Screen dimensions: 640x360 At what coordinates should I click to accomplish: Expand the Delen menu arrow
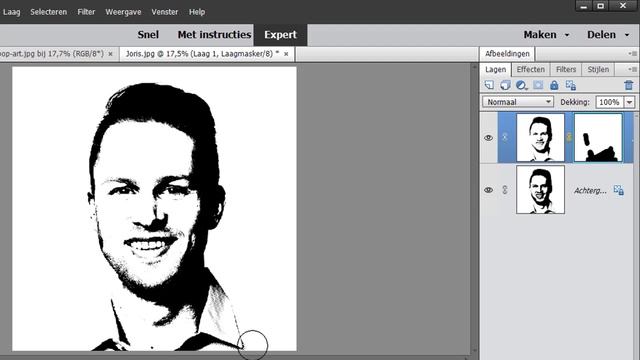pos(627,36)
